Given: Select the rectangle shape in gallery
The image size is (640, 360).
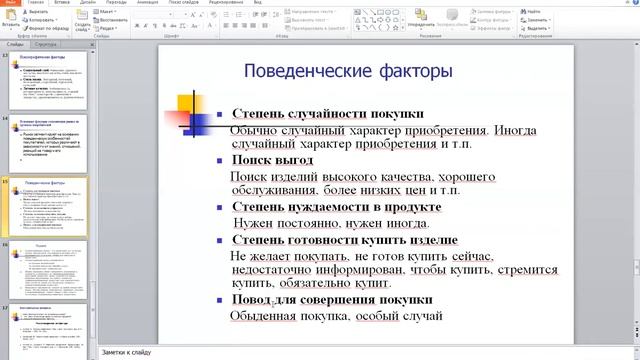Looking at the screenshot, I should (380, 12).
